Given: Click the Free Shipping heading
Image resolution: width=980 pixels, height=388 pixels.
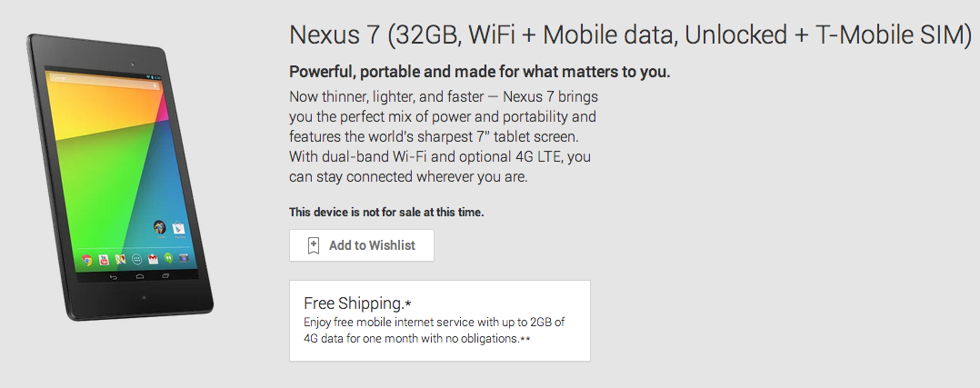Looking at the screenshot, I should coord(354,303).
